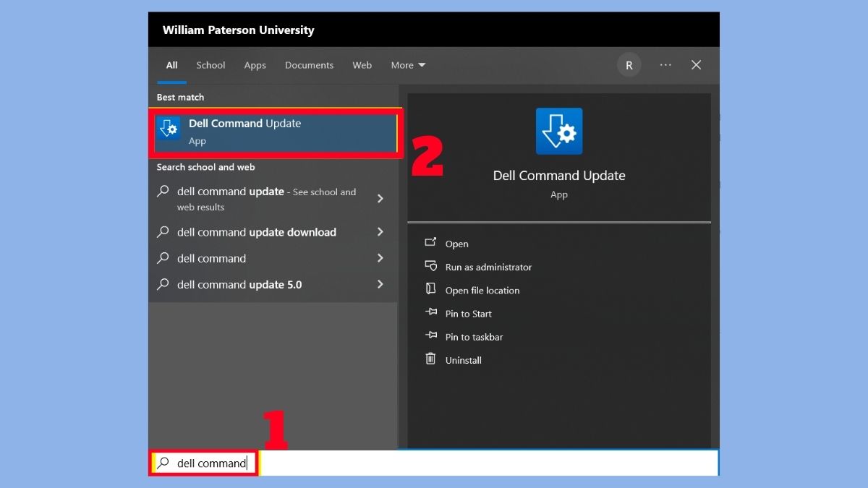This screenshot has width=868, height=488.
Task: Click magnifier icon beside 'dell command update 5.0'
Action: (x=163, y=284)
